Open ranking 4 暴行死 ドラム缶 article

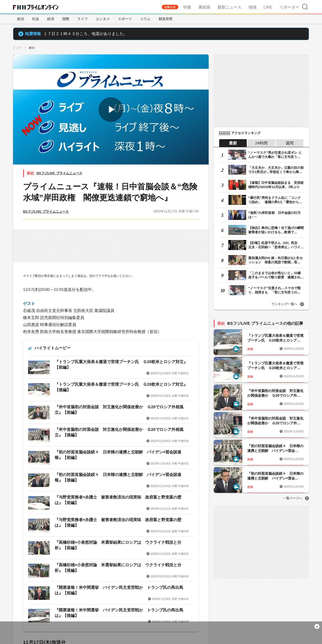(x=261, y=200)
